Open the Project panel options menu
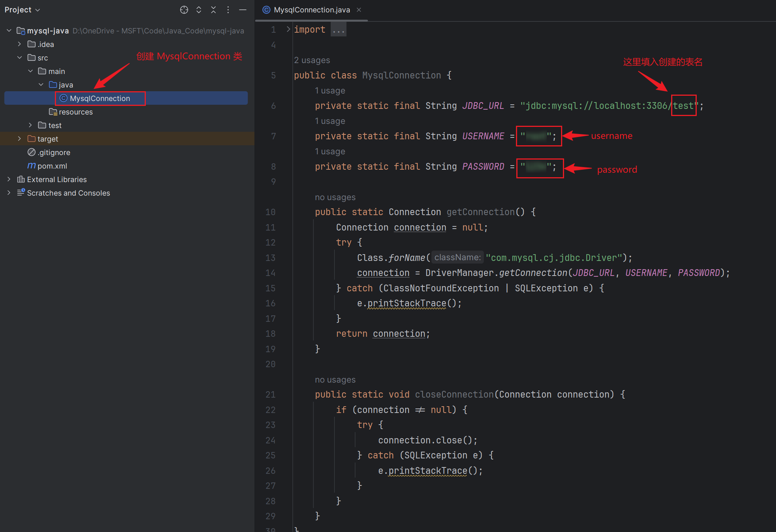This screenshot has height=532, width=776. click(228, 10)
